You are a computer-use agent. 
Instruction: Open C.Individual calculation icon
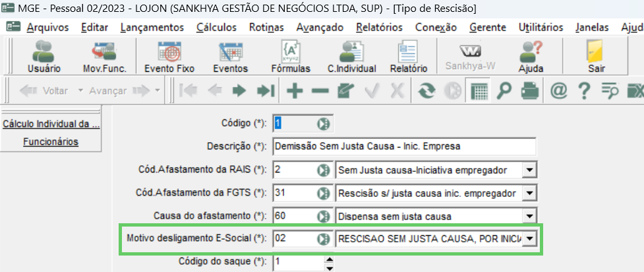pyautogui.click(x=351, y=56)
